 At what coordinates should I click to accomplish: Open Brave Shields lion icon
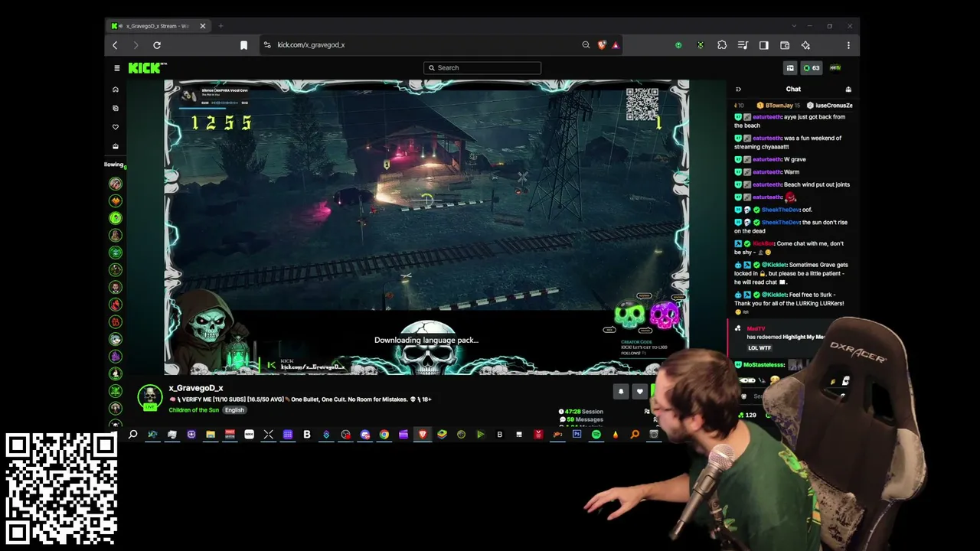pos(602,45)
